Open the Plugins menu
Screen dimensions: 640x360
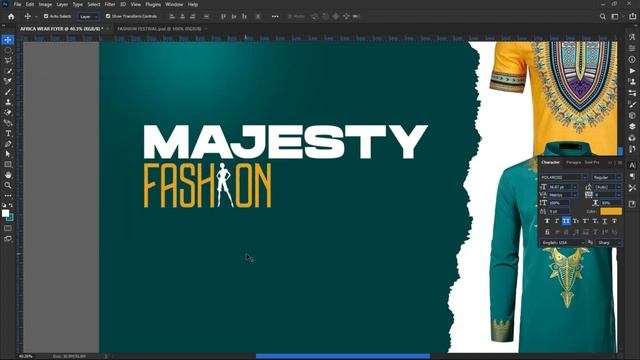[x=153, y=4]
